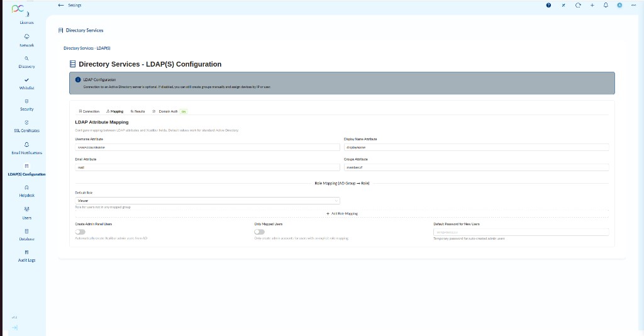Click the collapse sidebar arrow icon
644x336 pixels.
tap(14, 328)
